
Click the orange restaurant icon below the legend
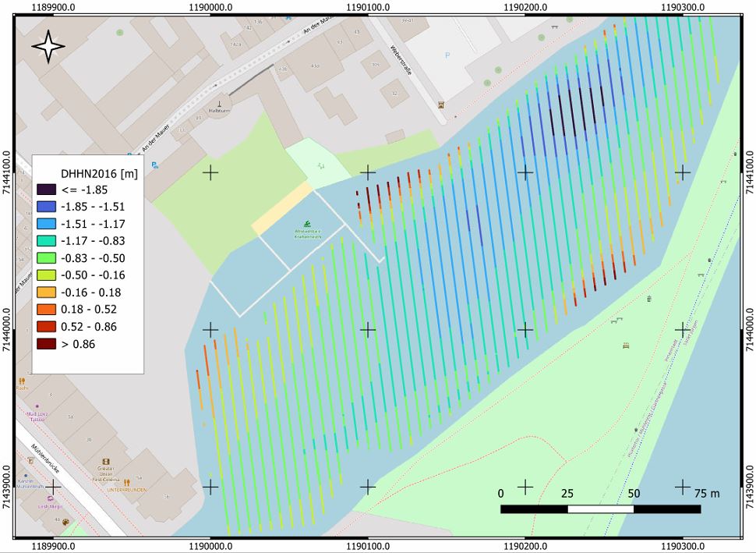click(x=22, y=381)
